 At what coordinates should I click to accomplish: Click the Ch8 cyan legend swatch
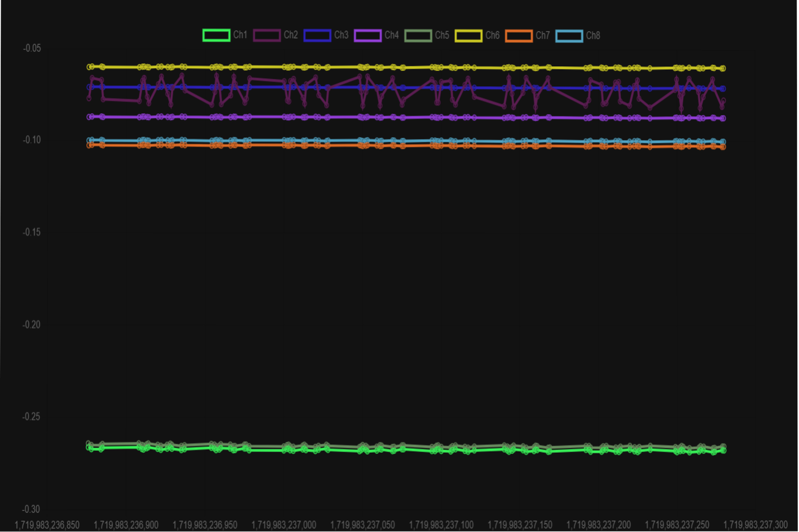click(x=569, y=35)
